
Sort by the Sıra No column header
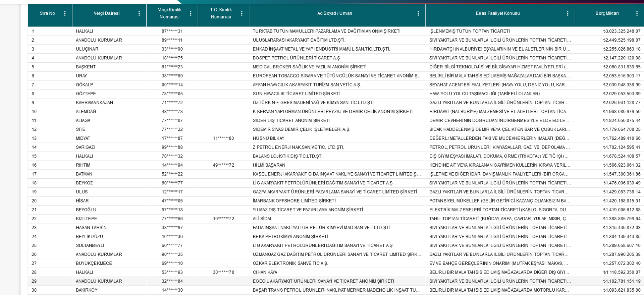[47, 13]
